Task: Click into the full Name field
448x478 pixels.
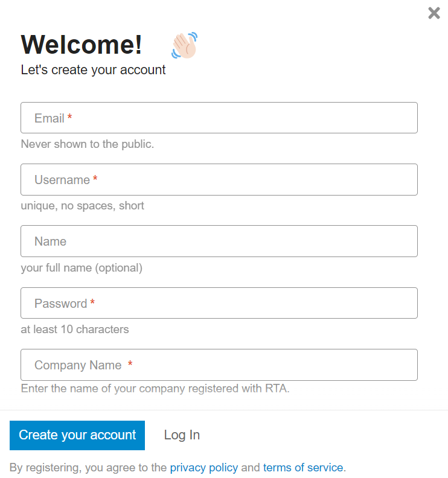Action: coord(219,241)
